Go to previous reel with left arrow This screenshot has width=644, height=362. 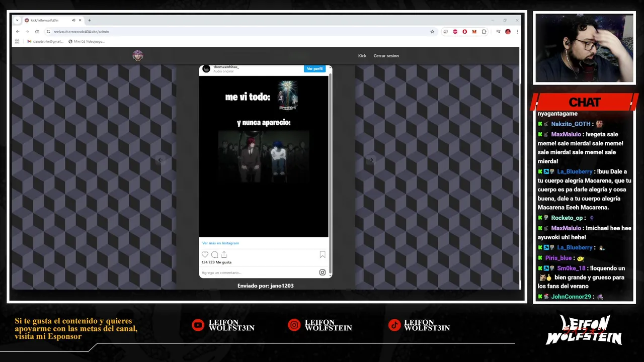click(x=160, y=160)
